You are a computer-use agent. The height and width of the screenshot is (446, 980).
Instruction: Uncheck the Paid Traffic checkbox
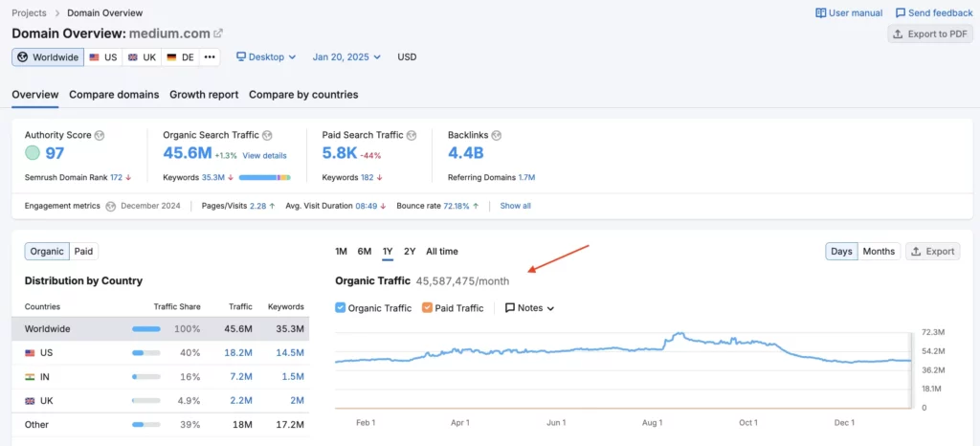pos(427,308)
